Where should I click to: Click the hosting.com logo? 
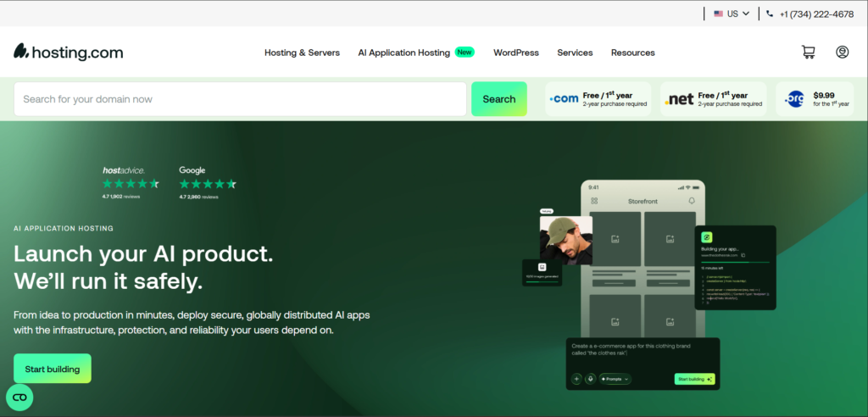pyautogui.click(x=68, y=52)
